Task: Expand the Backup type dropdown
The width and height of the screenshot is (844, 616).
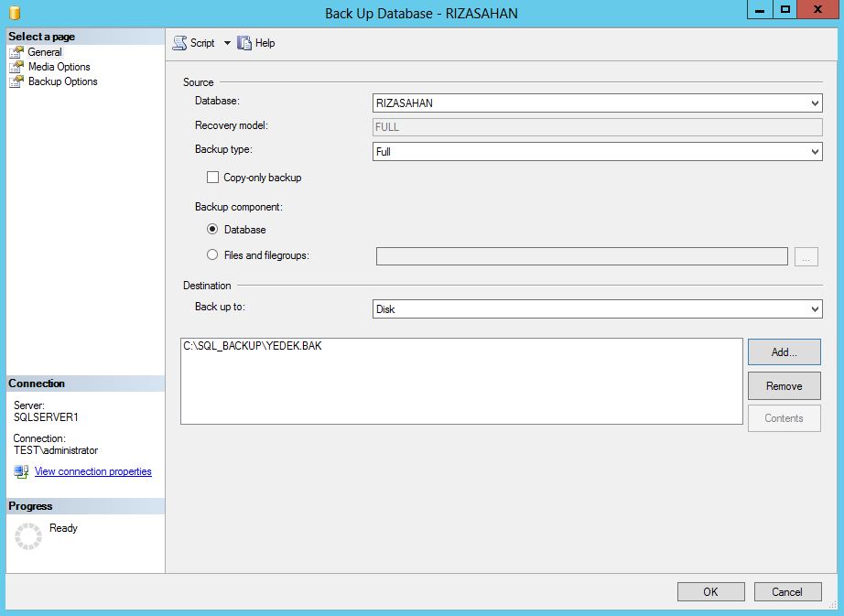Action: [598, 152]
